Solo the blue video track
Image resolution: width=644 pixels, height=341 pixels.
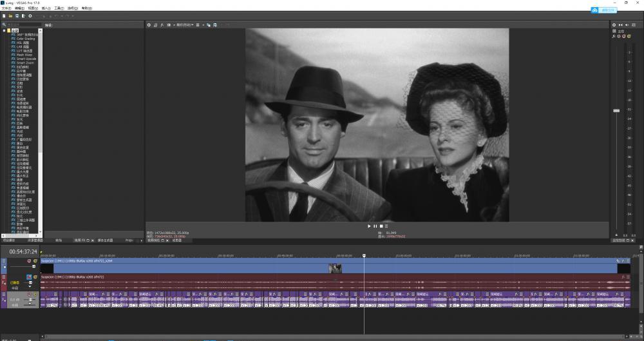pyautogui.click(x=35, y=261)
